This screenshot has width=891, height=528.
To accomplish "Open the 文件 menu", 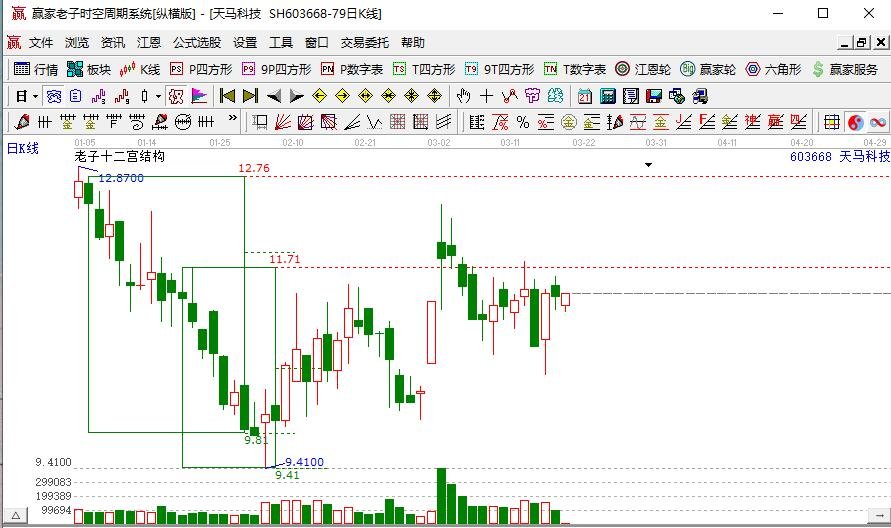I will (x=41, y=43).
